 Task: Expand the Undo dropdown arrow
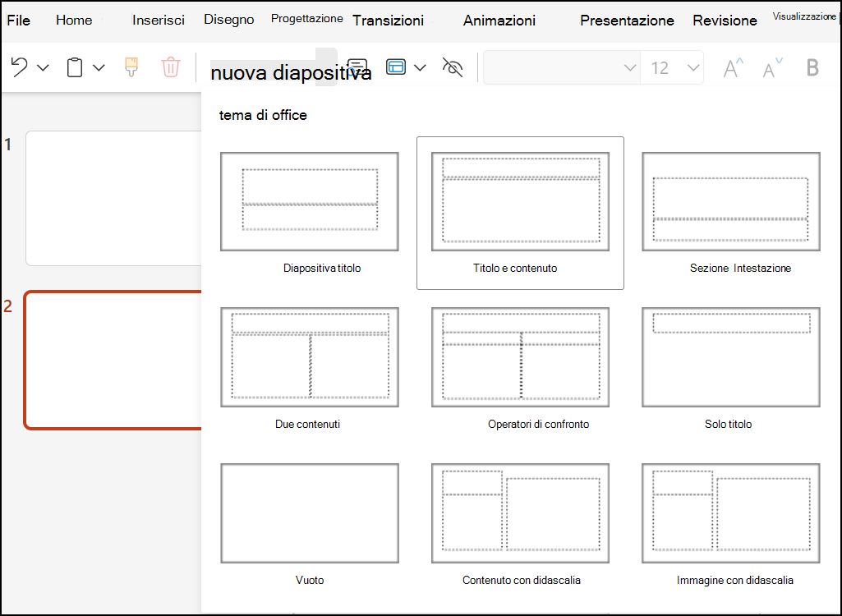click(x=43, y=67)
